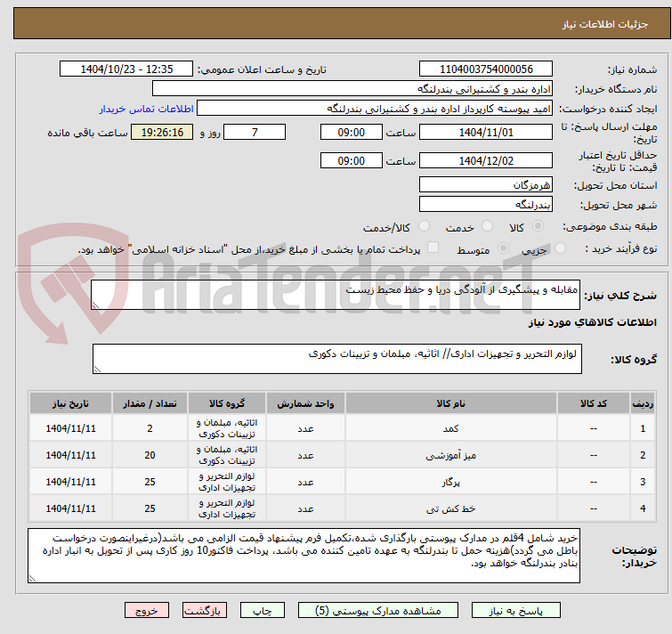Click شرح کلی نیاز description text area
The height and width of the screenshot is (634, 672).
(x=336, y=295)
